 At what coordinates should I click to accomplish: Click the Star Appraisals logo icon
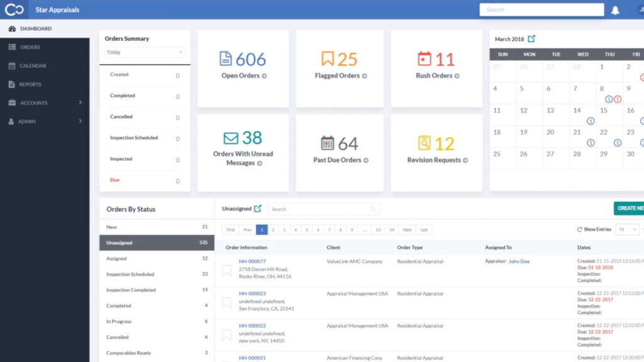click(x=14, y=9)
